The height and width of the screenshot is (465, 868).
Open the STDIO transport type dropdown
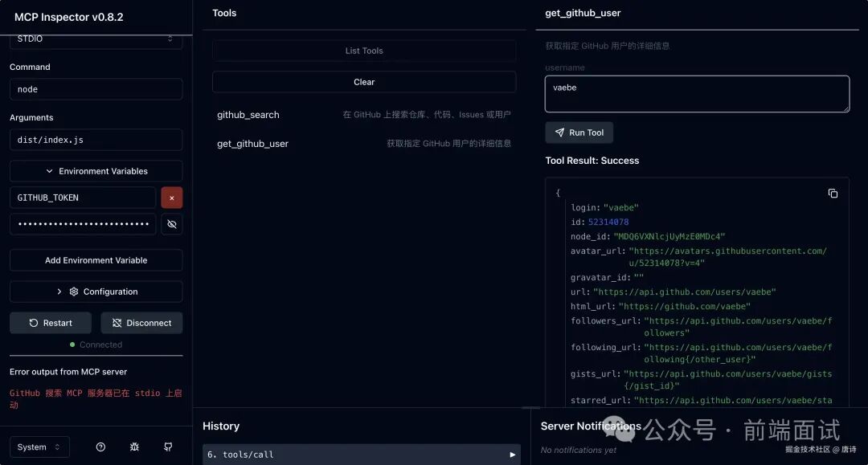point(96,39)
